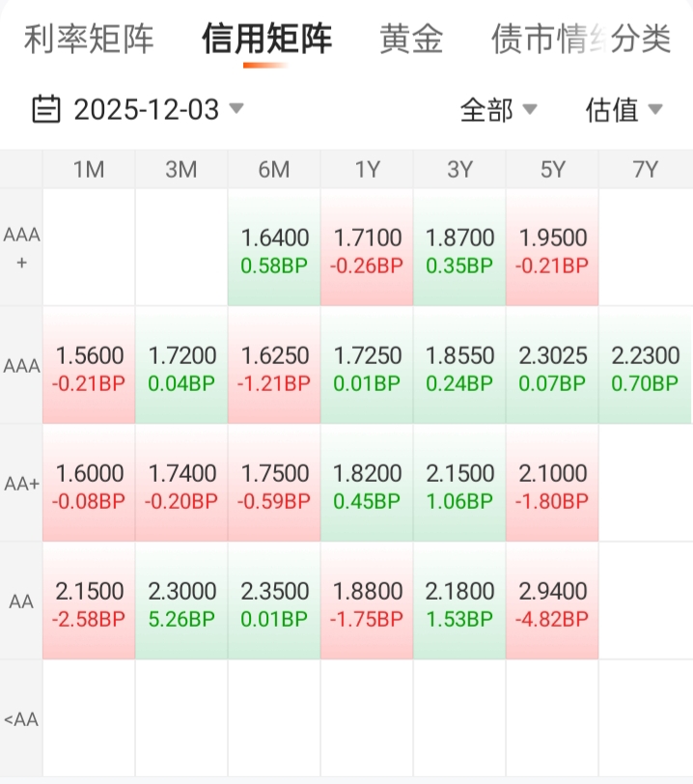
Task: Go to the 债市情绪 tab
Action: (x=545, y=39)
